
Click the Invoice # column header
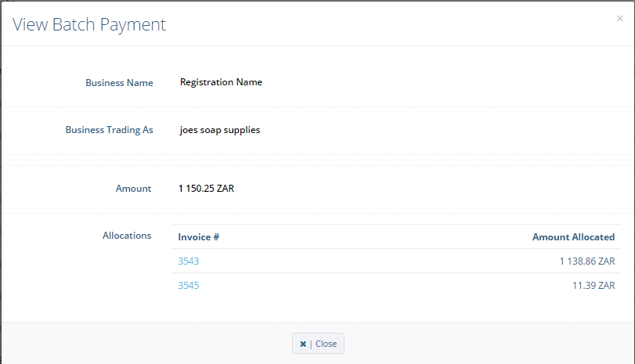(x=199, y=237)
